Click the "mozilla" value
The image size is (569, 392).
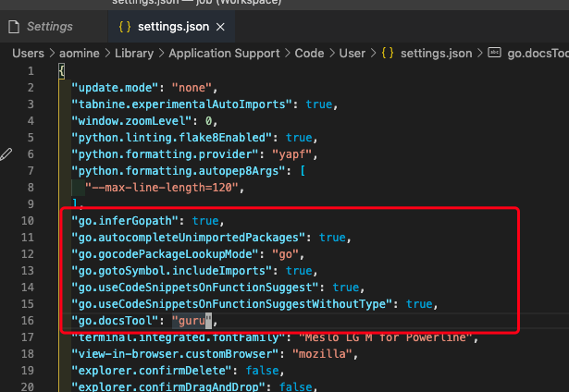pyautogui.click(x=322, y=354)
